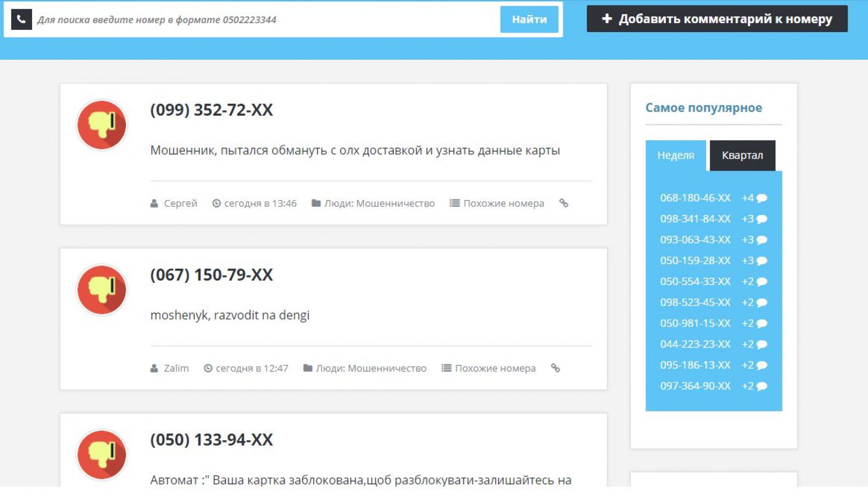
Task: Click permalink chain icon in Сергей's comment
Action: pyautogui.click(x=563, y=203)
